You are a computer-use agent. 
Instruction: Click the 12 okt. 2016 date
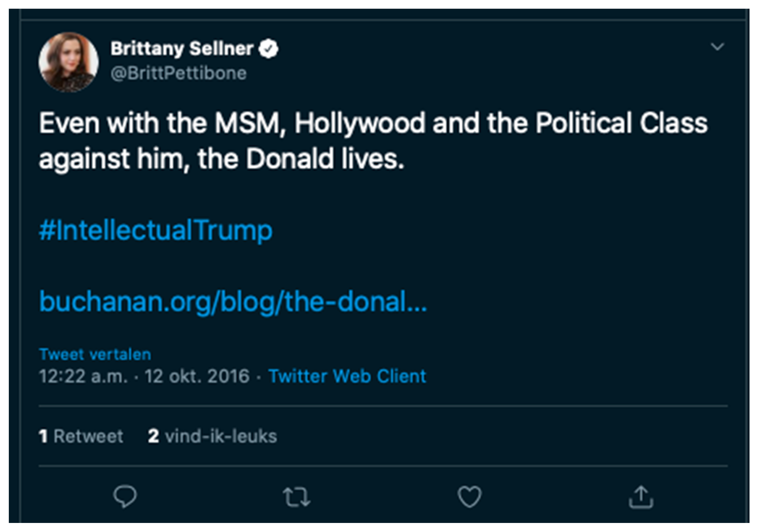(197, 376)
